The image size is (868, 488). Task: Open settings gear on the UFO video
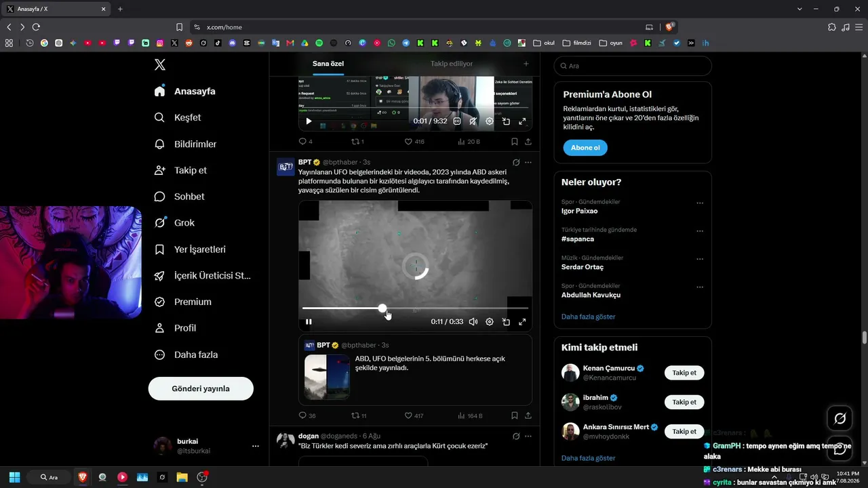490,322
